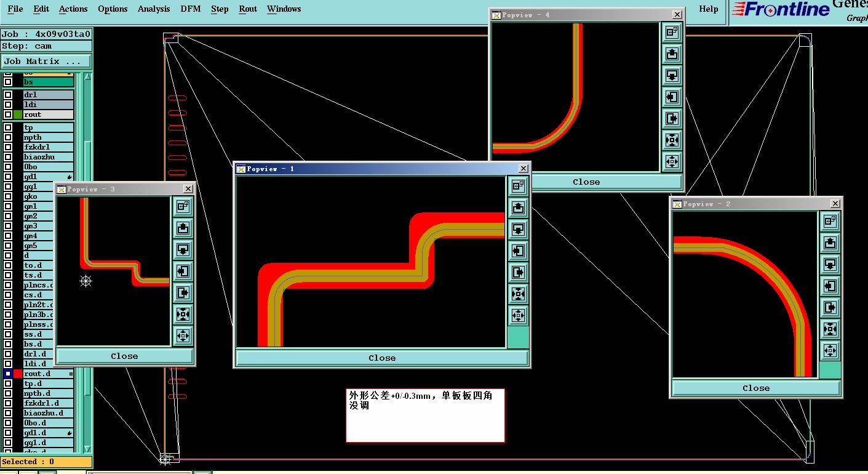Click the sync-view icon in Popview 4

coord(672,32)
